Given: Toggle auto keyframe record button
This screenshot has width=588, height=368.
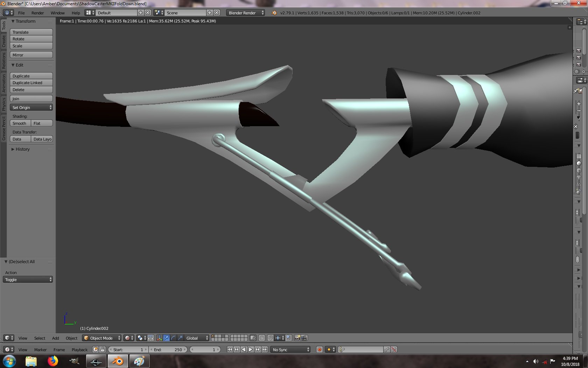Looking at the screenshot, I should tap(319, 349).
